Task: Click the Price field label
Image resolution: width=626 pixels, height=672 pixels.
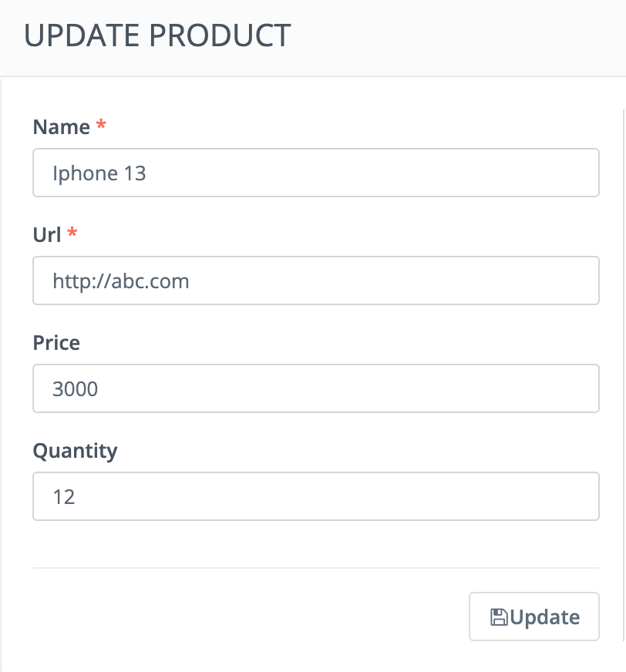Action: (x=56, y=342)
